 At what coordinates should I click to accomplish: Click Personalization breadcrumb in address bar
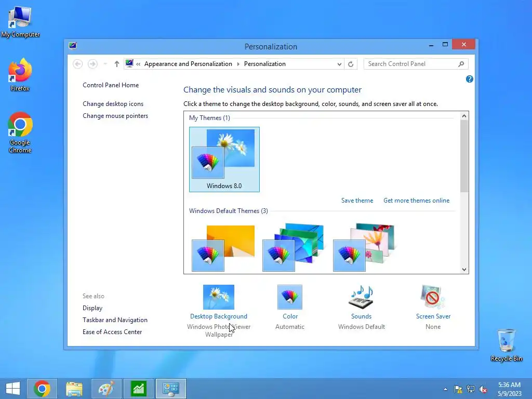(x=265, y=64)
